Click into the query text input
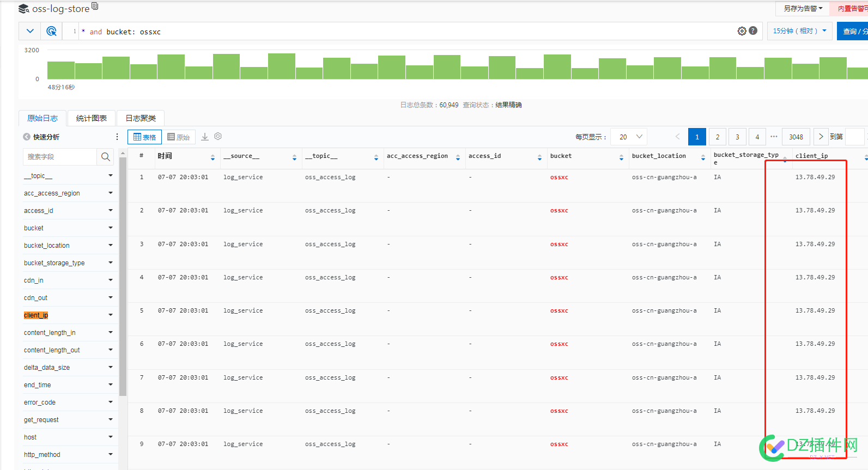The height and width of the screenshot is (470, 868). (x=406, y=32)
